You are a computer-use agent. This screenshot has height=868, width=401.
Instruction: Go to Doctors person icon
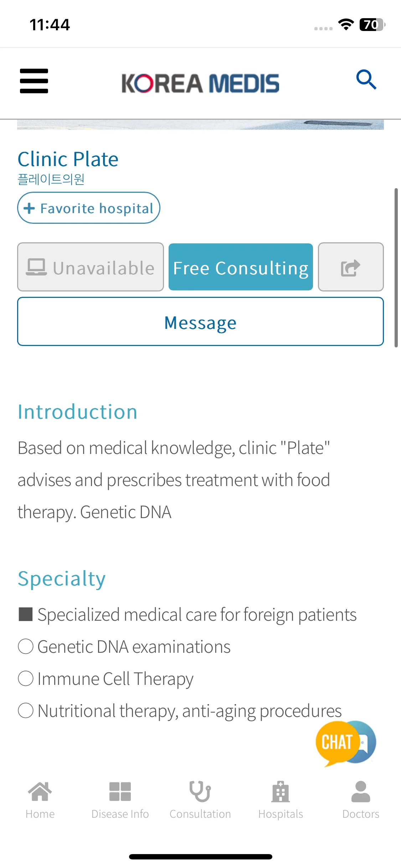pyautogui.click(x=361, y=792)
